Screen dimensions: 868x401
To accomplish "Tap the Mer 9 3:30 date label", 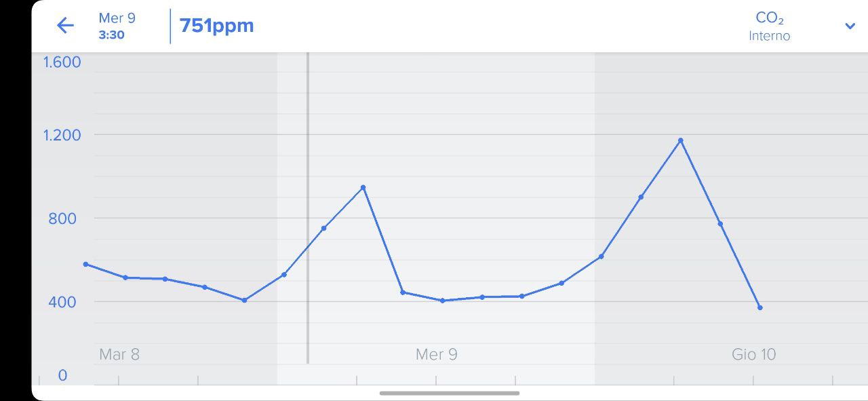I will coord(117,26).
